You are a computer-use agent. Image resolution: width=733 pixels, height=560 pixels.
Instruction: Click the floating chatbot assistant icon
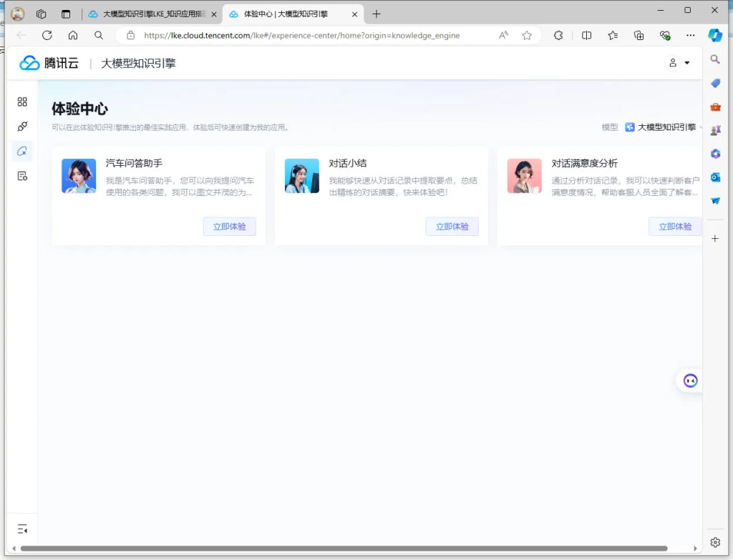point(690,381)
